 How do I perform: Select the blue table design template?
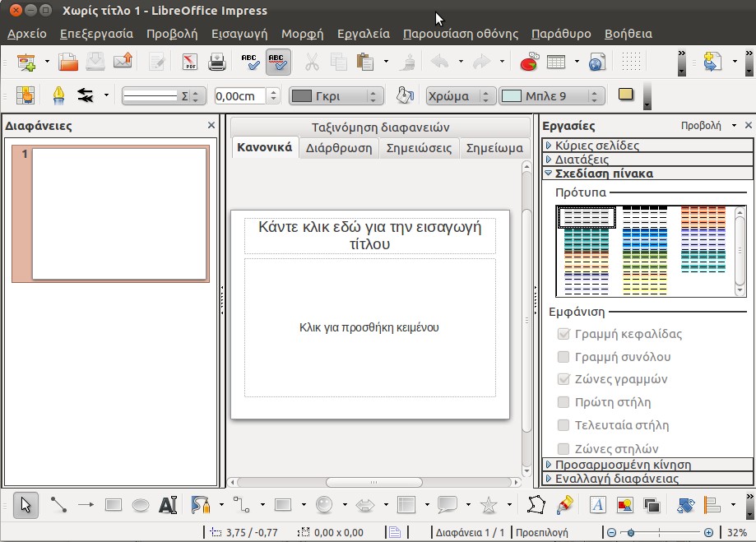[645, 238]
